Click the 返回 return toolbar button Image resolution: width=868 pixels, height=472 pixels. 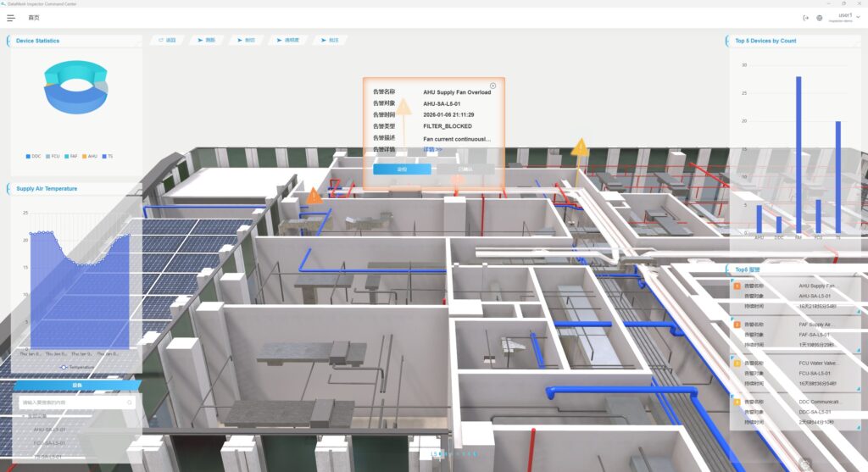click(x=166, y=40)
